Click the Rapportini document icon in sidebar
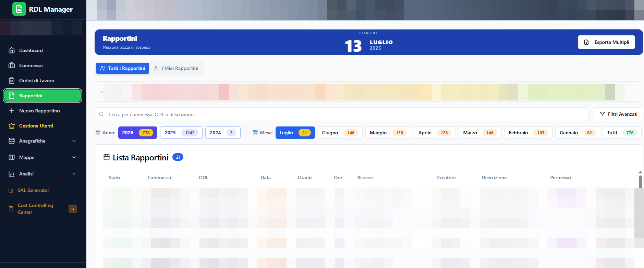Image resolution: width=644 pixels, height=268 pixels. (12, 96)
